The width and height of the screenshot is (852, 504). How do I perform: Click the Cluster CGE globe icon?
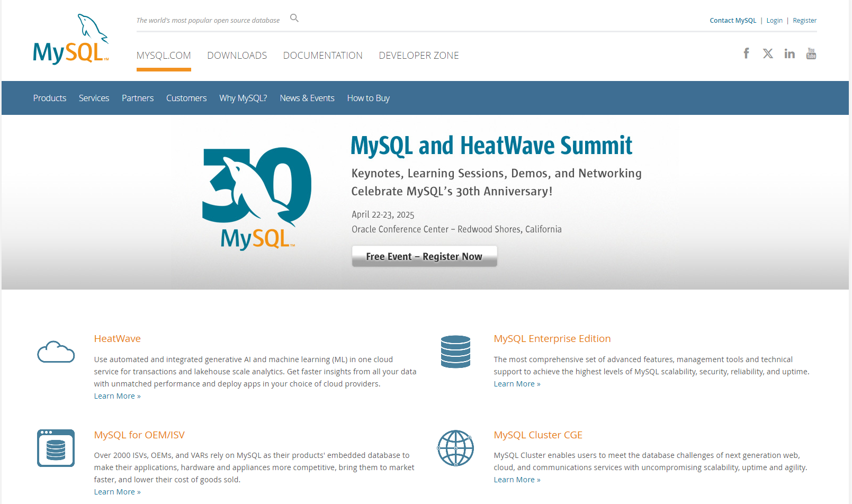click(x=455, y=448)
